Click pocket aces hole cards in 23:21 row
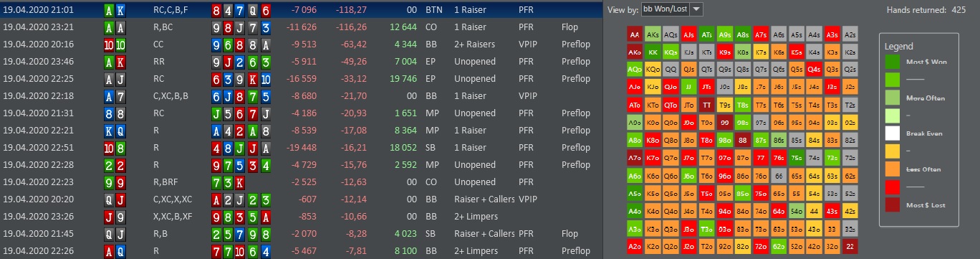Screen dimensions: 980x259 (x=113, y=27)
